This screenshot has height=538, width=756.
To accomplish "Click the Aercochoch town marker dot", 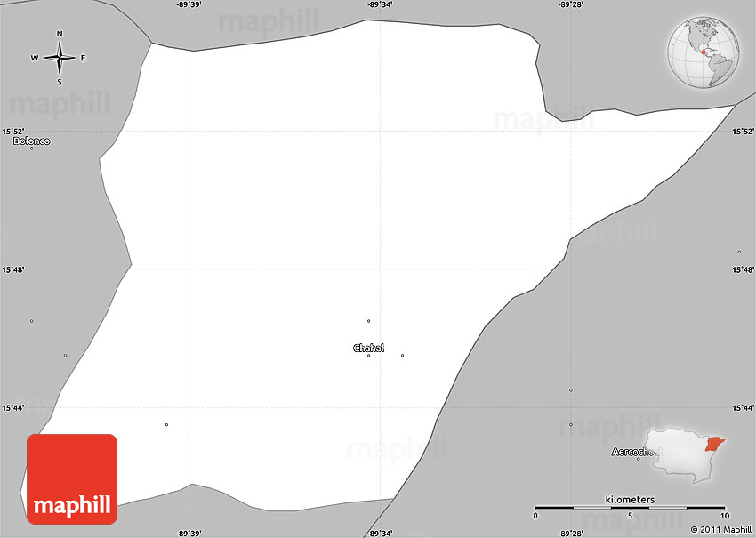I will (638, 460).
